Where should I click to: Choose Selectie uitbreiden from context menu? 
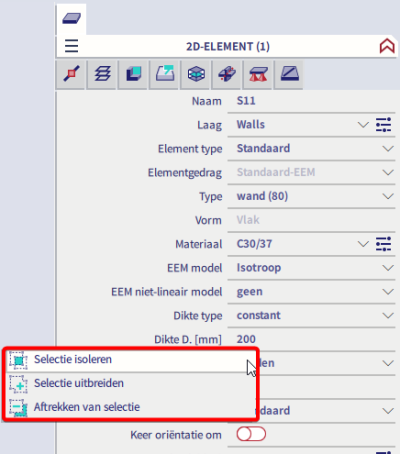(131, 383)
